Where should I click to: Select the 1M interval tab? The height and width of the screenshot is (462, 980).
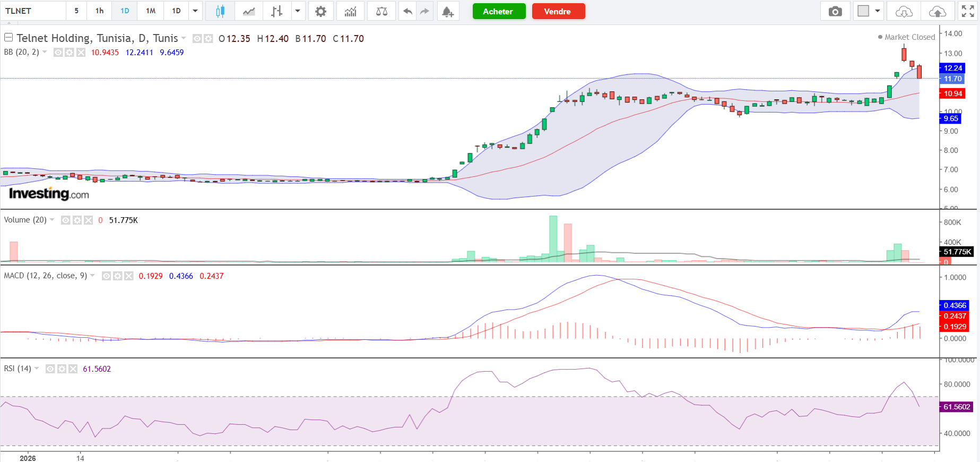pos(151,11)
